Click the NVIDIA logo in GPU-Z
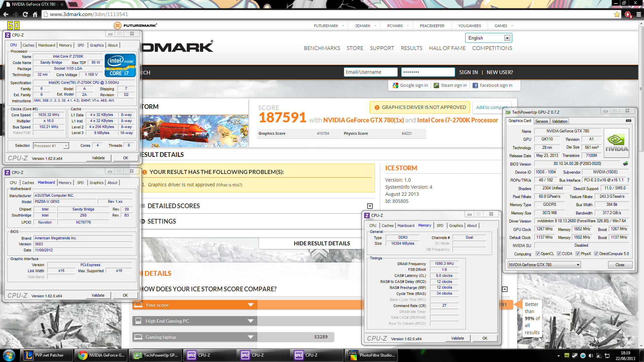This screenshot has height=362, width=644. point(616,143)
